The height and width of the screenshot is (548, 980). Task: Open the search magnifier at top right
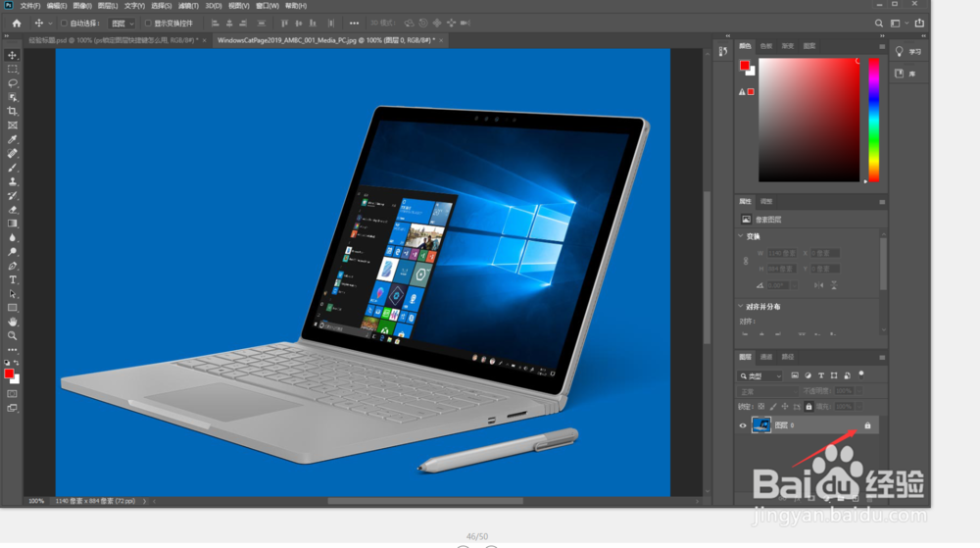click(879, 24)
